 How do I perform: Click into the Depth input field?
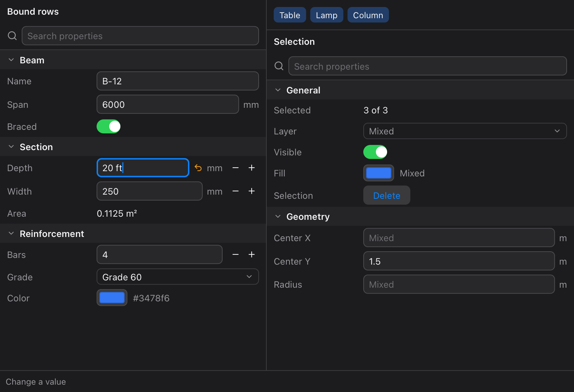coord(143,168)
